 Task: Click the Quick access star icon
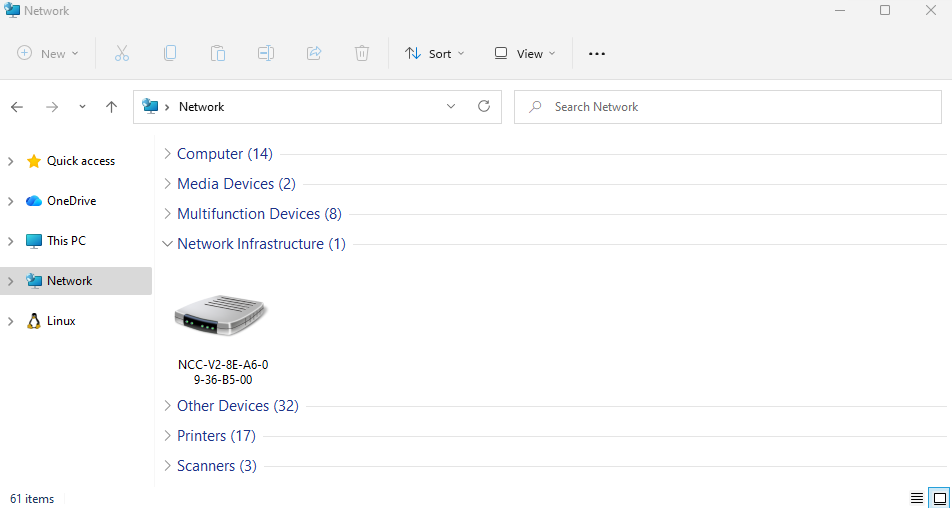tap(34, 161)
